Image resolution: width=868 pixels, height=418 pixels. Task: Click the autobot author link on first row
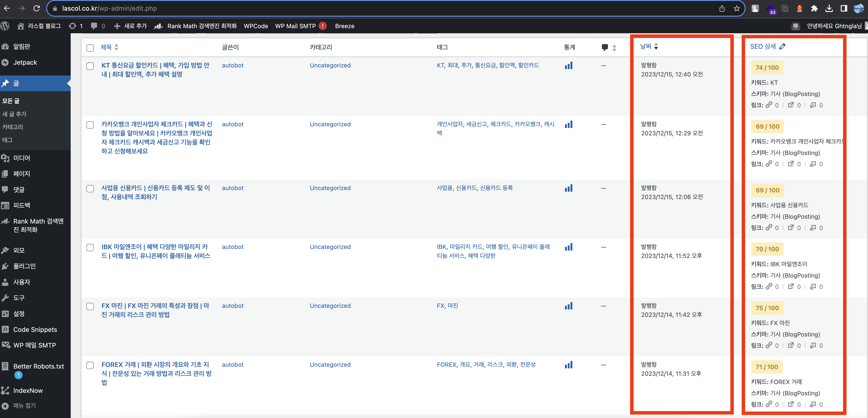click(233, 65)
